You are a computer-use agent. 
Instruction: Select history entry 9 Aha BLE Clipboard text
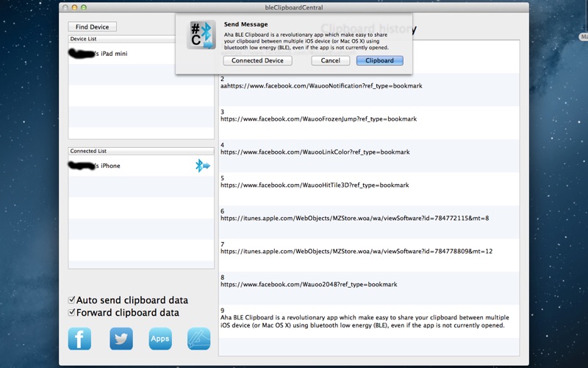[369, 321]
